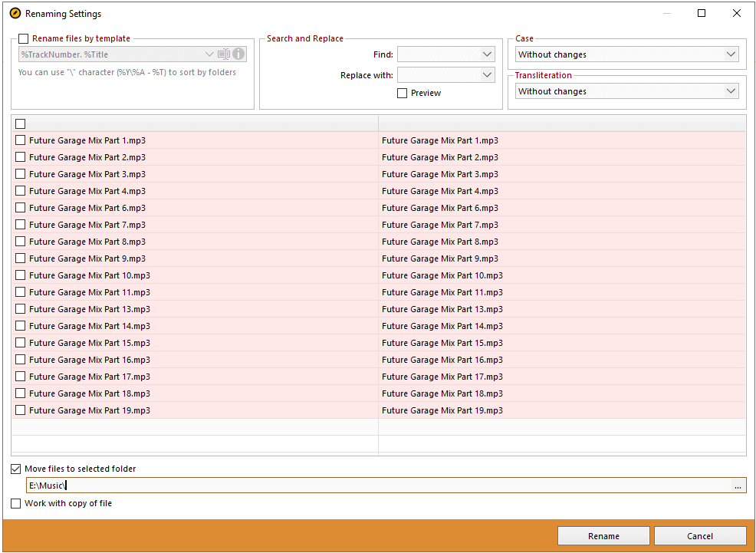Open the Case dropdown

pos(731,54)
